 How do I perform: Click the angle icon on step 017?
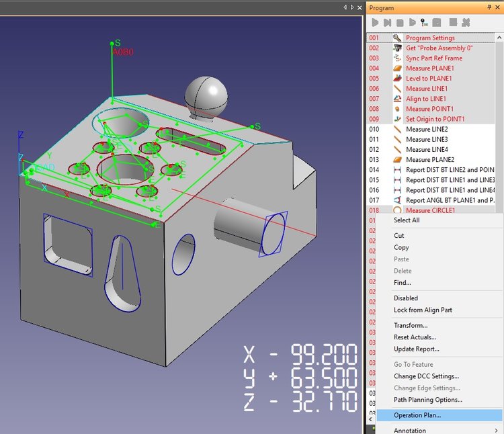(397, 200)
